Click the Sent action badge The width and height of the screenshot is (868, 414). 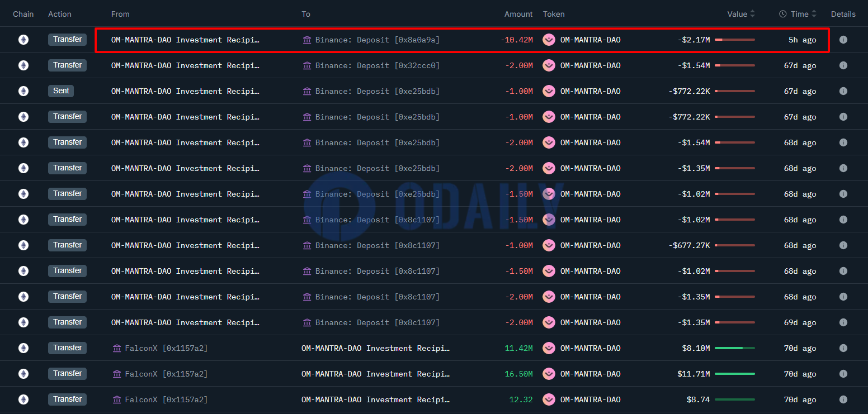(61, 91)
